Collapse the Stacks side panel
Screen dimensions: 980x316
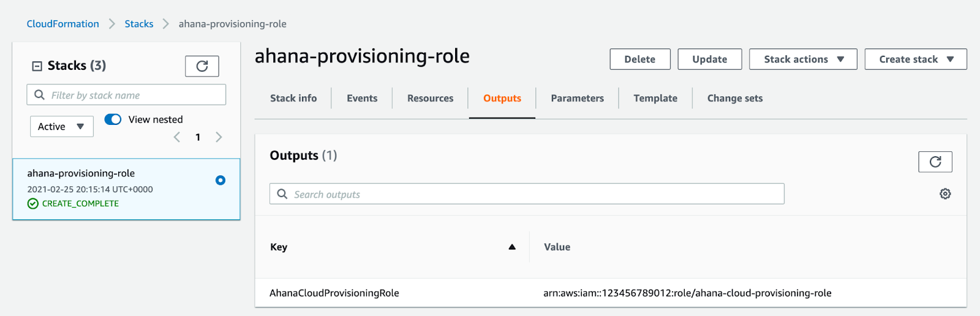coord(37,66)
